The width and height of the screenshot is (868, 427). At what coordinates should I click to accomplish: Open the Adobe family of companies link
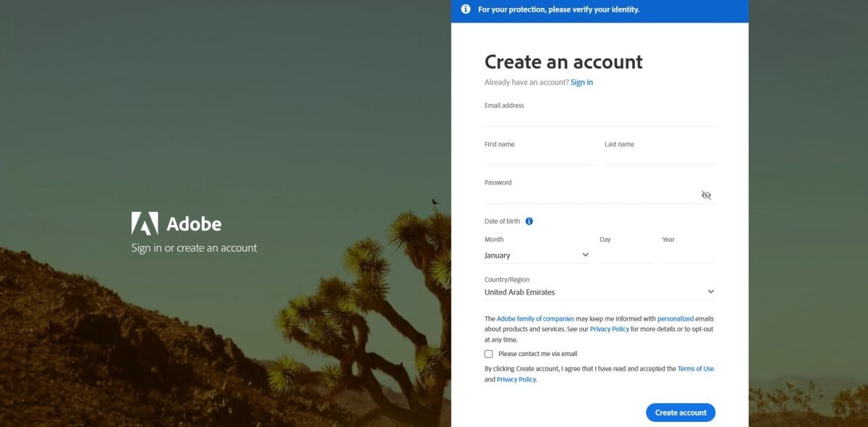tap(535, 318)
